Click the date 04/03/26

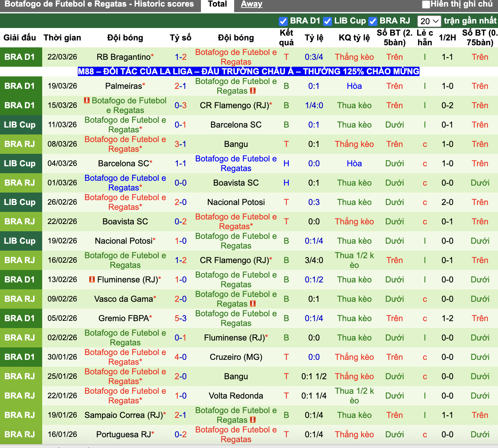pyautogui.click(x=62, y=164)
